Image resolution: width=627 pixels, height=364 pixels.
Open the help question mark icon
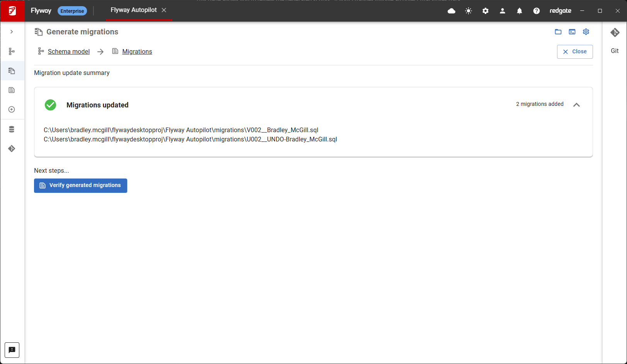click(537, 11)
